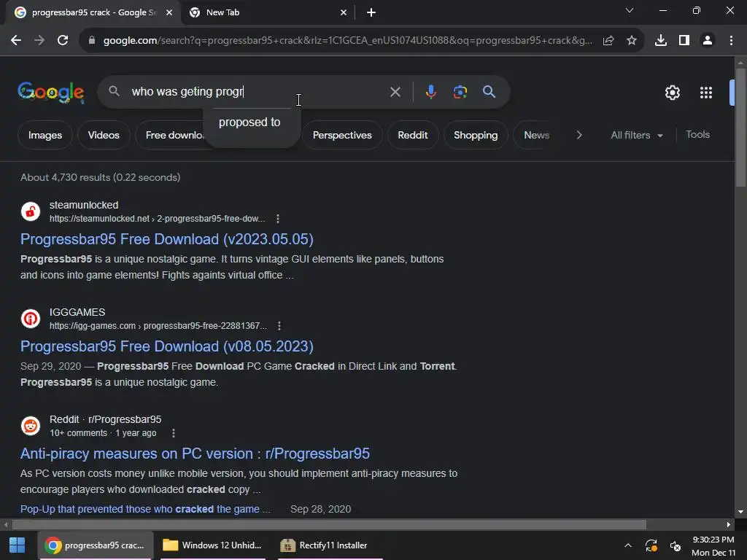Click the scroll-down arrow of the page
The width and height of the screenshot is (747, 560).
click(x=740, y=512)
